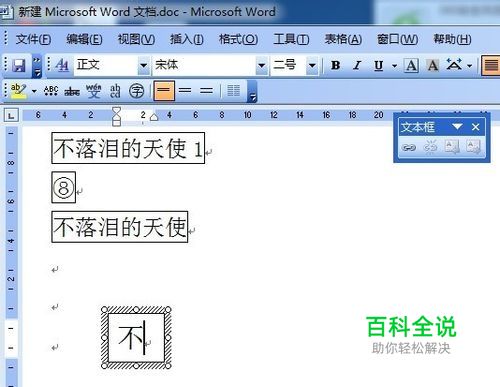This screenshot has height=387, width=500.
Task: Click the third line 不落泪的天使
Action: point(120,227)
